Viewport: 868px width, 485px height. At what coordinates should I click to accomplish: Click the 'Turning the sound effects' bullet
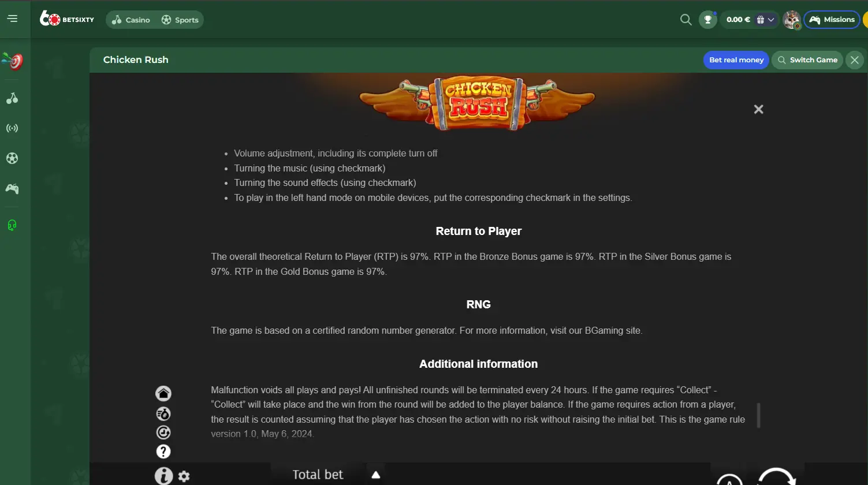325,183
